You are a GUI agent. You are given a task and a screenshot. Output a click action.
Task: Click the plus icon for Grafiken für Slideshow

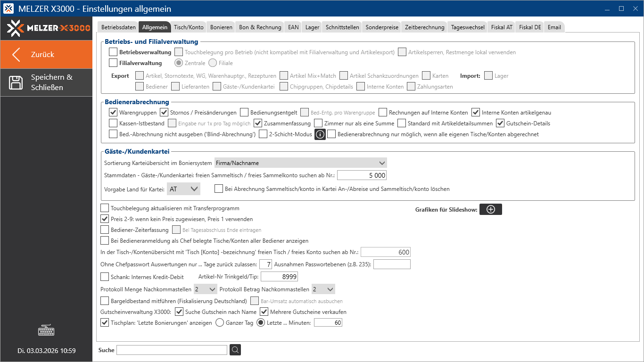point(490,210)
